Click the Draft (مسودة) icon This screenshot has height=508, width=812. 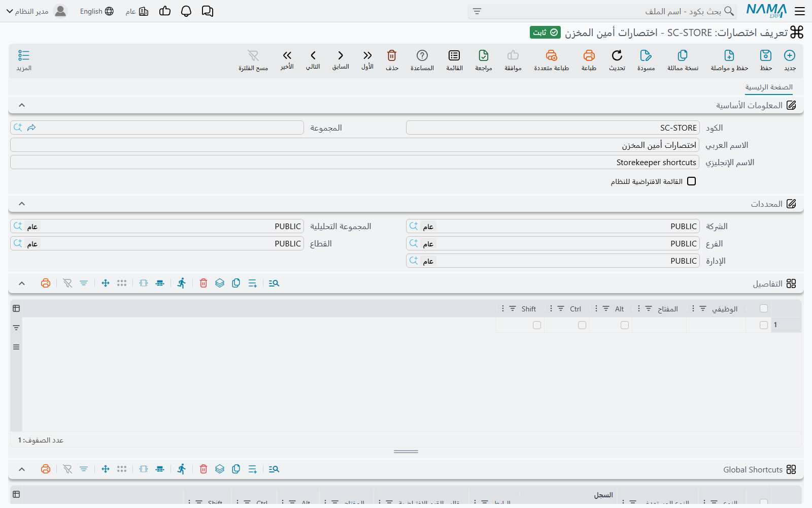click(646, 55)
